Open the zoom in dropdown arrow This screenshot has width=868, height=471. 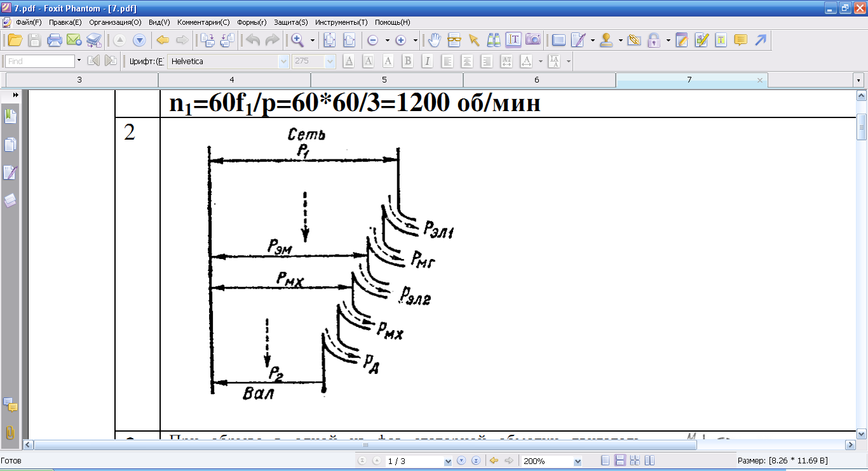[x=416, y=41]
